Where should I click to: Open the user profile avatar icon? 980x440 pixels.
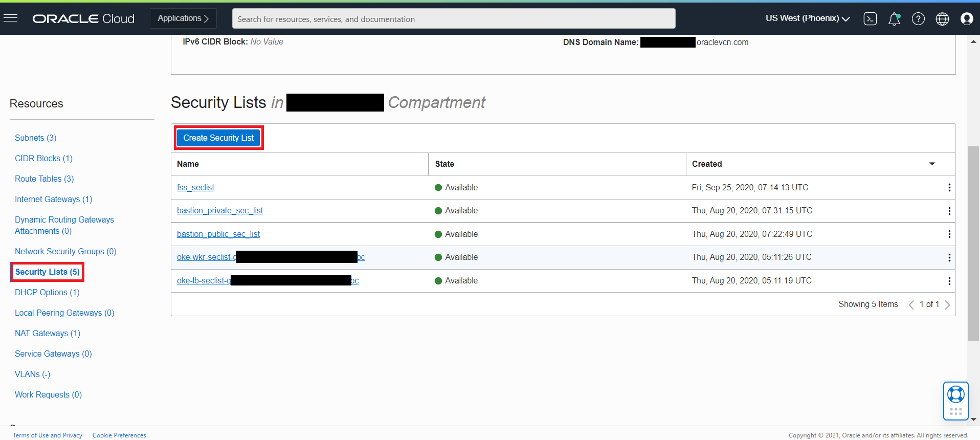coord(967,19)
